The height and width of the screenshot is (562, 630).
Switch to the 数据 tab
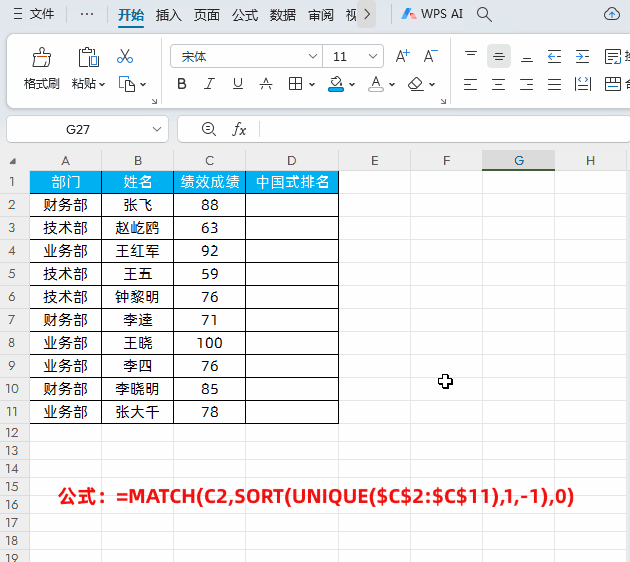point(283,15)
